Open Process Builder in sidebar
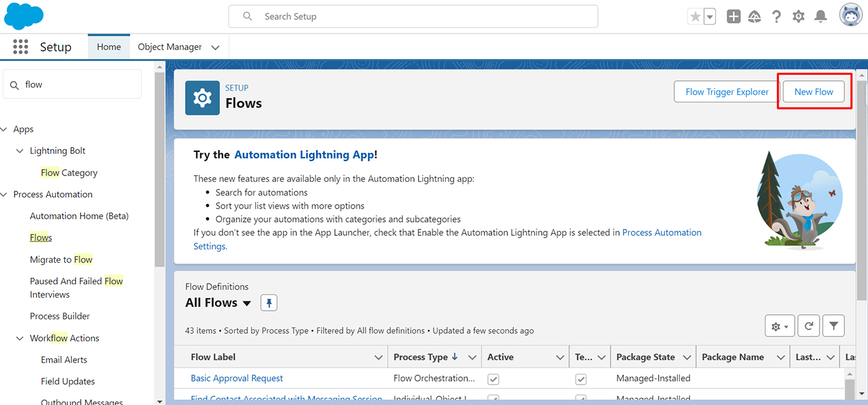The image size is (868, 405). 60,316
